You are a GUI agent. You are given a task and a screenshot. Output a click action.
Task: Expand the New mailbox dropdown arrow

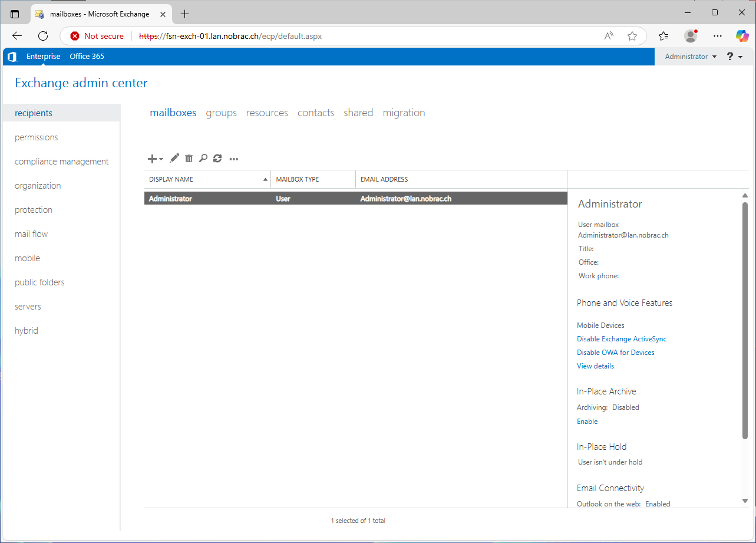coord(161,159)
